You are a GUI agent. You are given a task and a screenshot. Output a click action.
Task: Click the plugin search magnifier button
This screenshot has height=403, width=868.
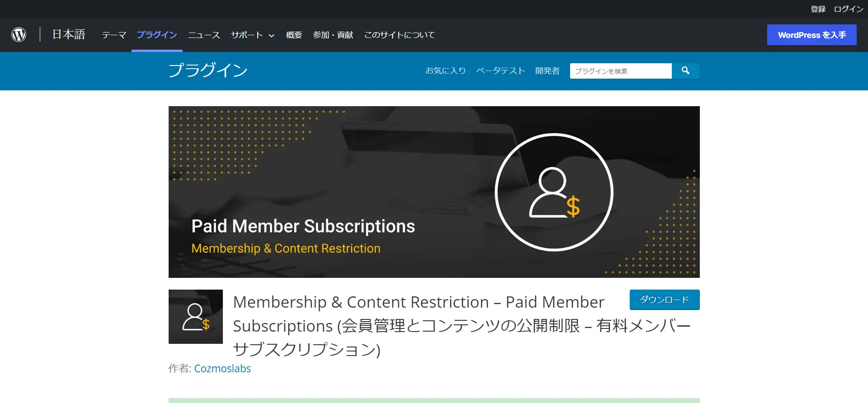pos(685,71)
